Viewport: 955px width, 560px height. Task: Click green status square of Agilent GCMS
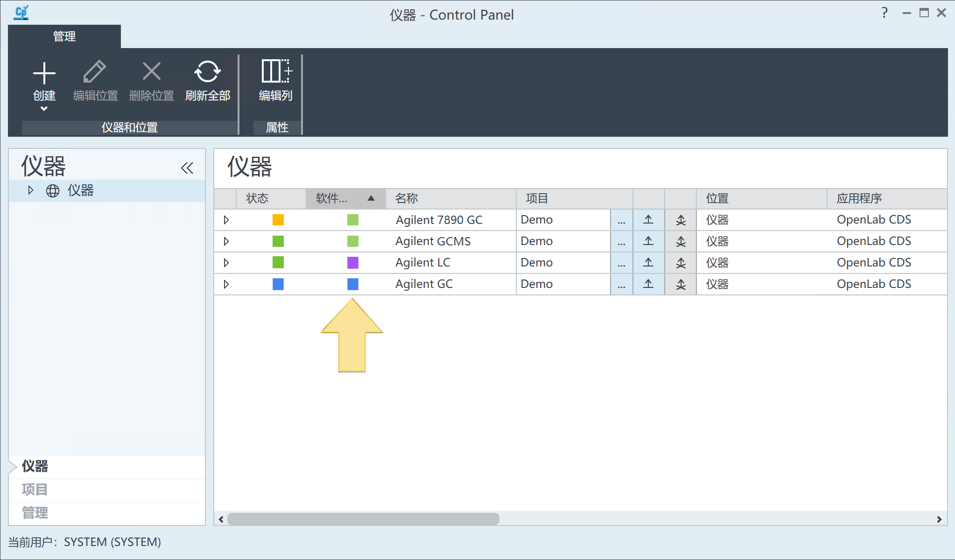(278, 241)
